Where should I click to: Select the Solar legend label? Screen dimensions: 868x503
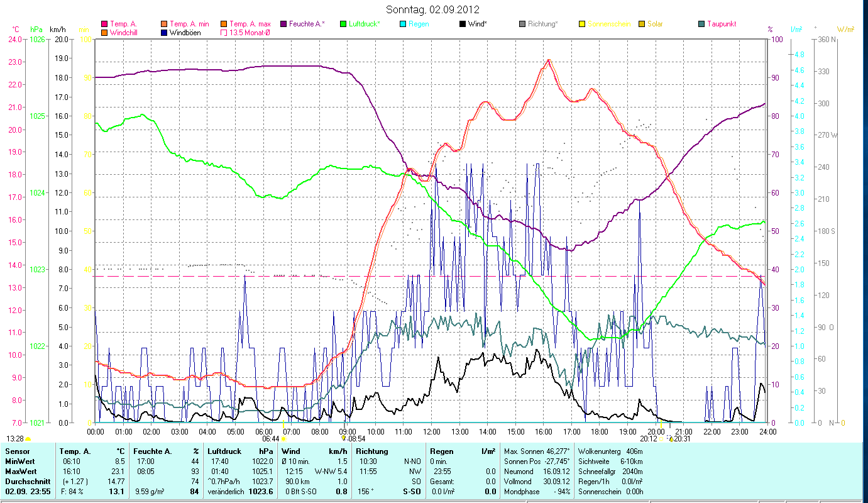pyautogui.click(x=655, y=24)
